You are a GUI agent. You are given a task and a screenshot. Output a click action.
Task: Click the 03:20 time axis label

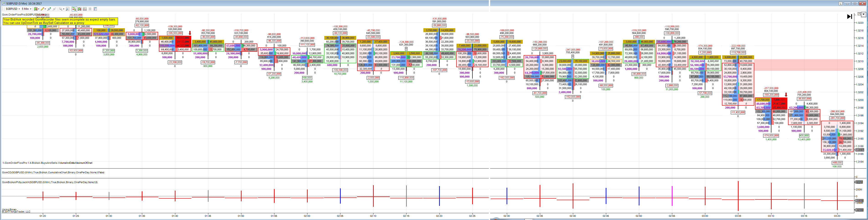pos(837,216)
